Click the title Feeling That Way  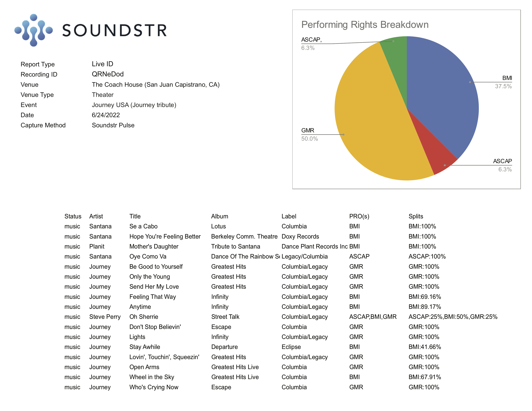tap(153, 297)
